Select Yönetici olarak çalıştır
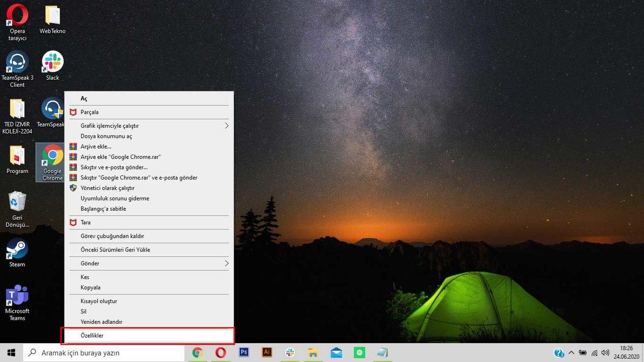The height and width of the screenshot is (362, 644). coord(107,188)
